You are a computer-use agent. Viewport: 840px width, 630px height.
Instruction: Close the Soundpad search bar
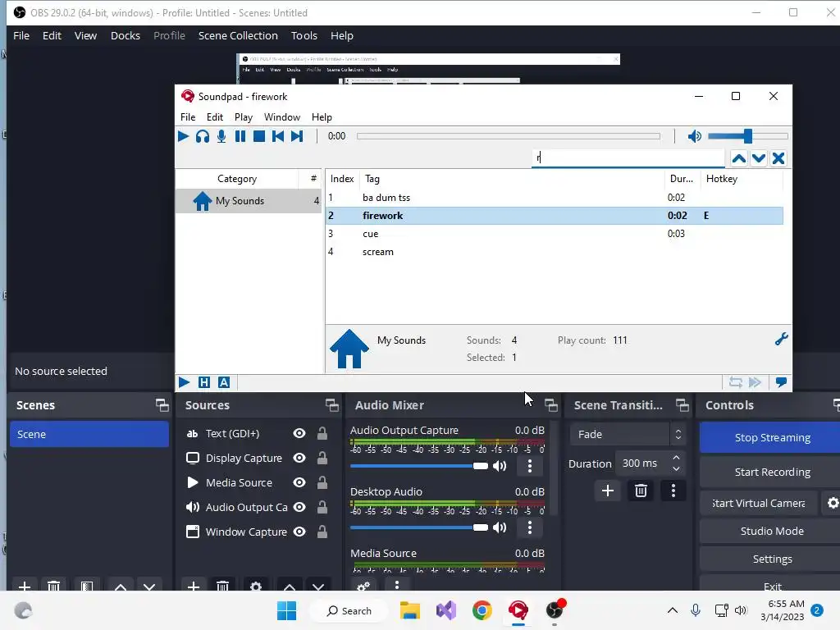click(778, 158)
